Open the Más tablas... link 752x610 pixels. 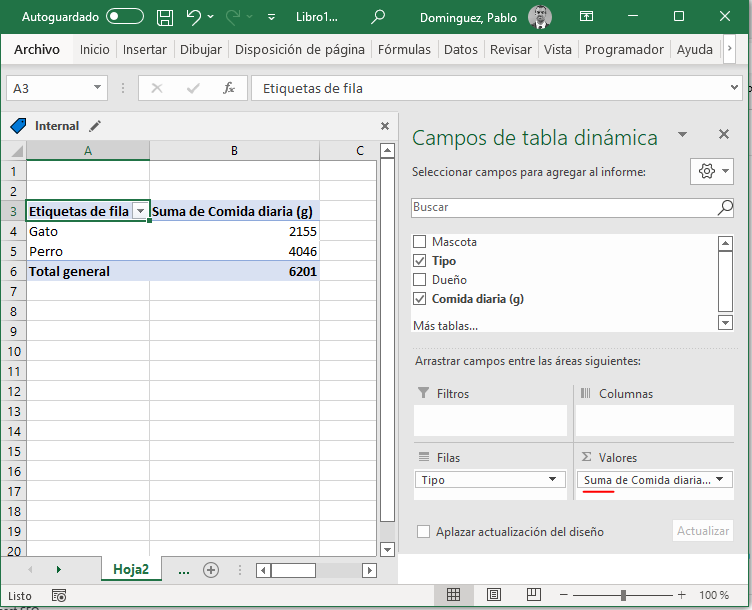(446, 326)
